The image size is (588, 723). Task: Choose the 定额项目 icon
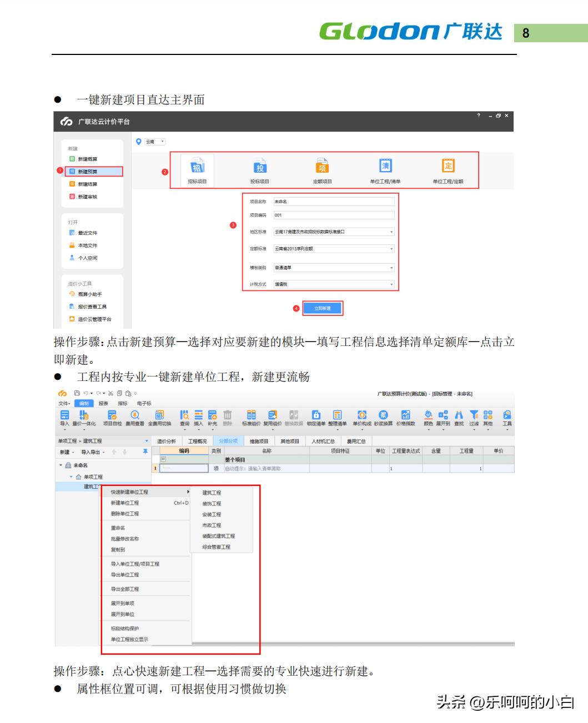323,168
